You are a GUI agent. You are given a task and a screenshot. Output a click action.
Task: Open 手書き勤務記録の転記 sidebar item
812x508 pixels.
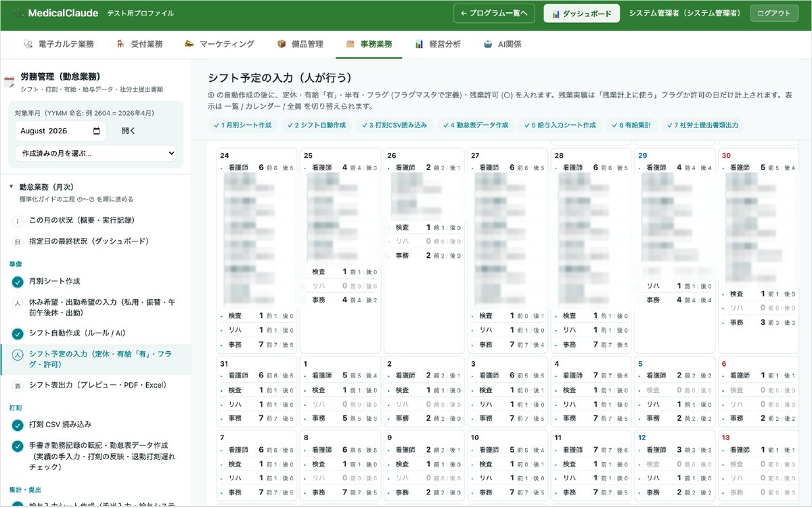(95, 457)
